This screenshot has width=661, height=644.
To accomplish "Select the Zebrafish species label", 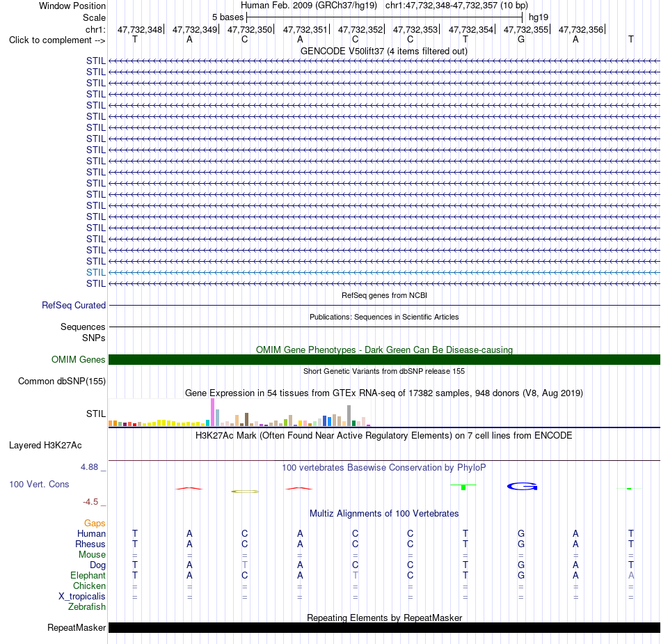I will (x=87, y=606).
